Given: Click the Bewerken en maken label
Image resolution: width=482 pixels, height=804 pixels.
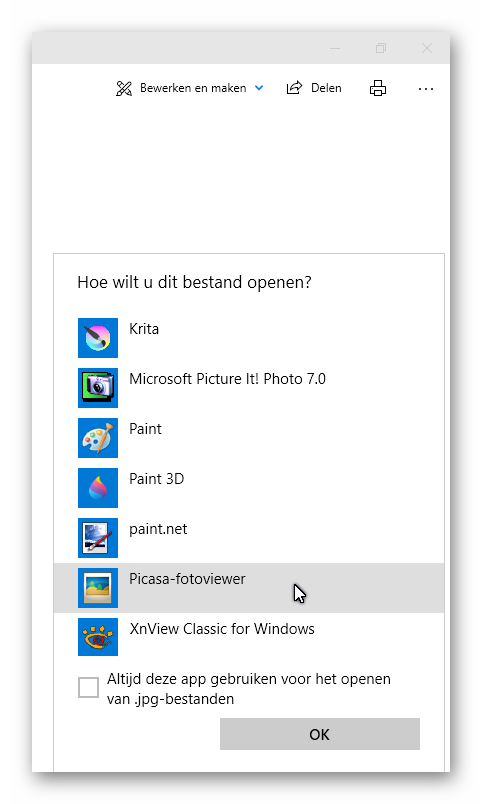Looking at the screenshot, I should pos(193,88).
